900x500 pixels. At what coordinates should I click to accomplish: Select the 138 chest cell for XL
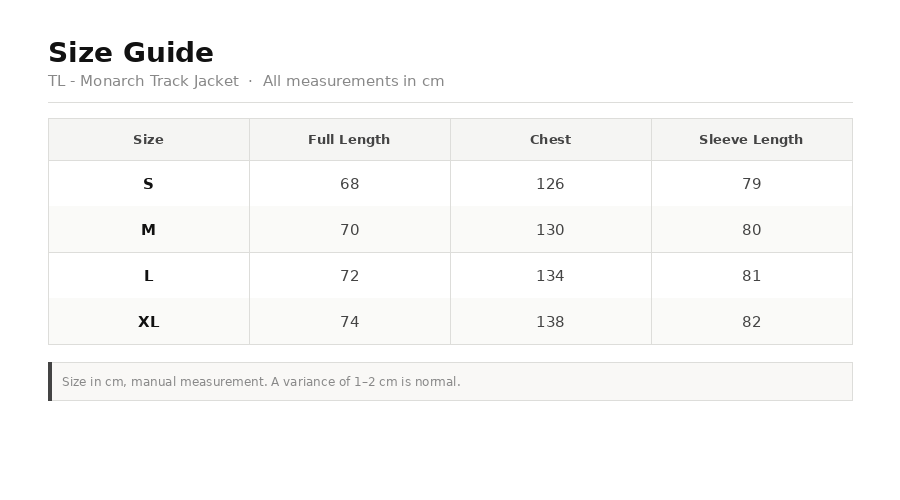tap(550, 321)
